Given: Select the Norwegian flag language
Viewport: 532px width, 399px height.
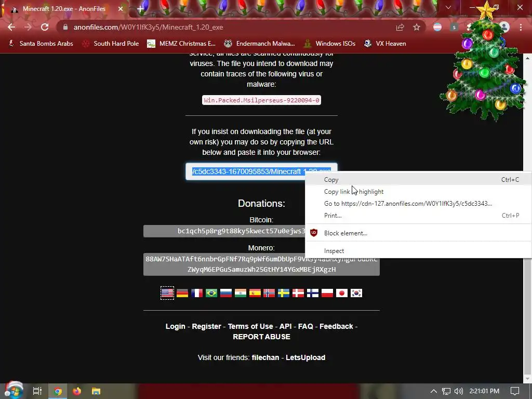Looking at the screenshot, I should click(x=269, y=293).
